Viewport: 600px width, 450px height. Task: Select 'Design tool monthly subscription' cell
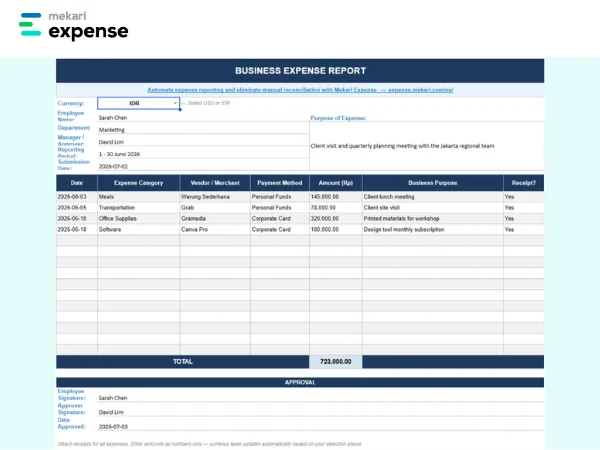click(433, 230)
